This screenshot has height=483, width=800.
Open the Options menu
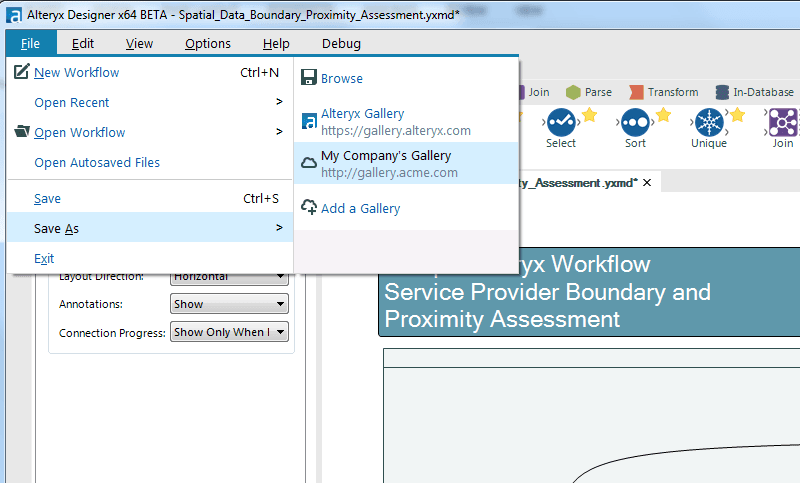(208, 43)
